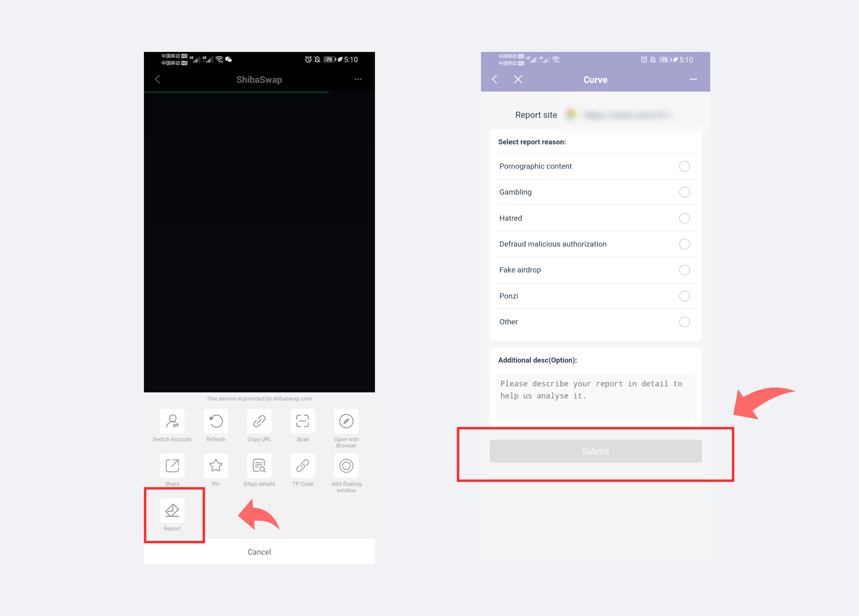
Task: Tap the Share icon
Action: point(172,466)
